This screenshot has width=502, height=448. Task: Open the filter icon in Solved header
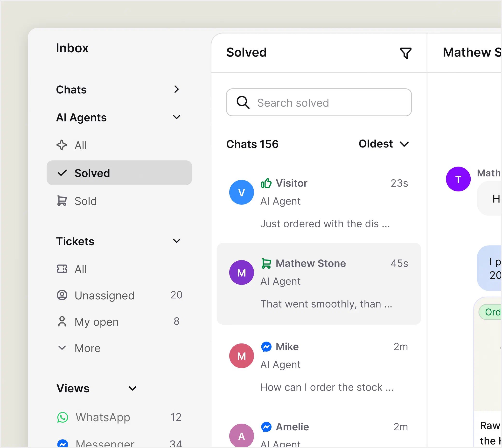coord(405,53)
